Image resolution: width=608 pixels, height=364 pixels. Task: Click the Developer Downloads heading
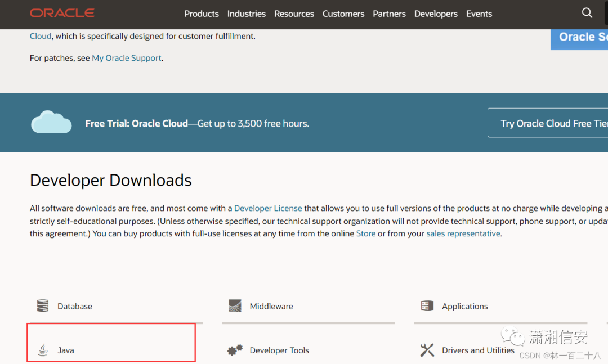coord(110,180)
